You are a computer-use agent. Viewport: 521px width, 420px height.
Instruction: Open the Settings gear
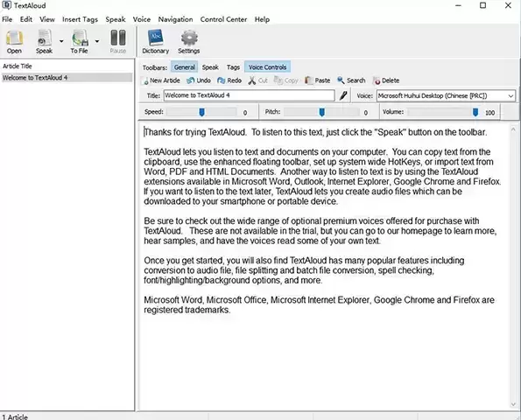pos(189,42)
